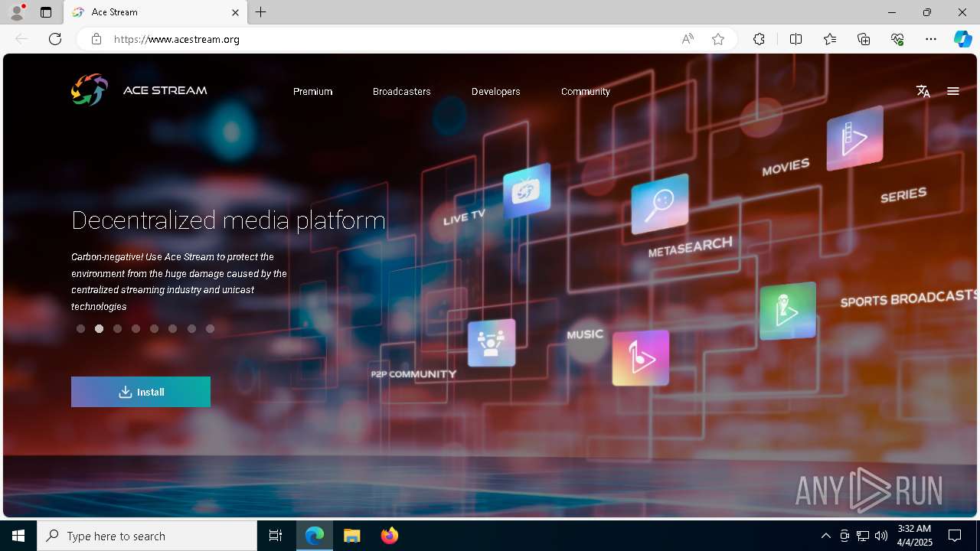
Task: Click the Movies play tile icon
Action: click(855, 138)
